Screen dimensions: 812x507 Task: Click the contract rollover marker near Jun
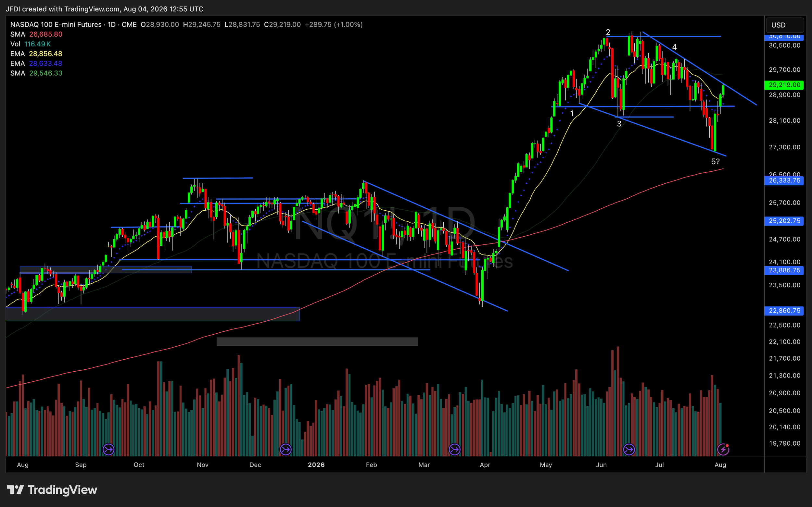(x=629, y=449)
